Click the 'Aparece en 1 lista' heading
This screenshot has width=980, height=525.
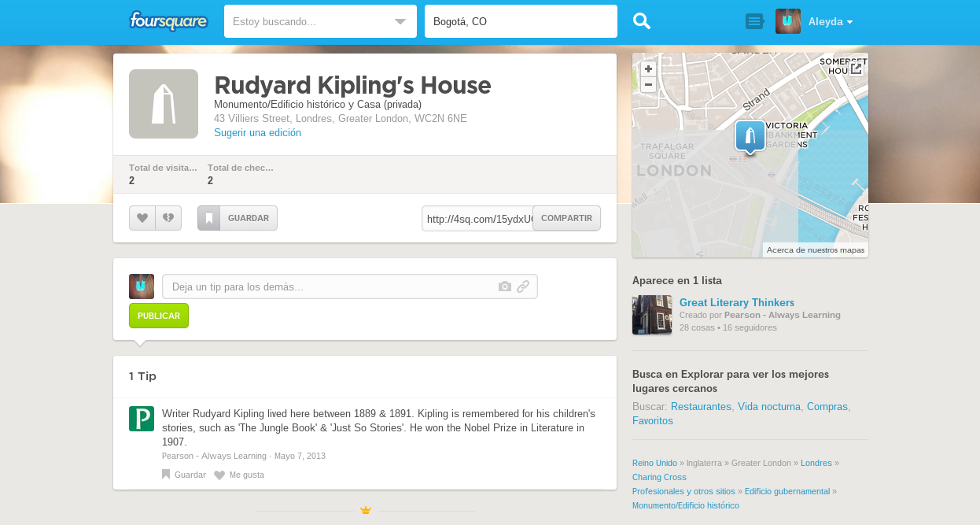tap(677, 280)
